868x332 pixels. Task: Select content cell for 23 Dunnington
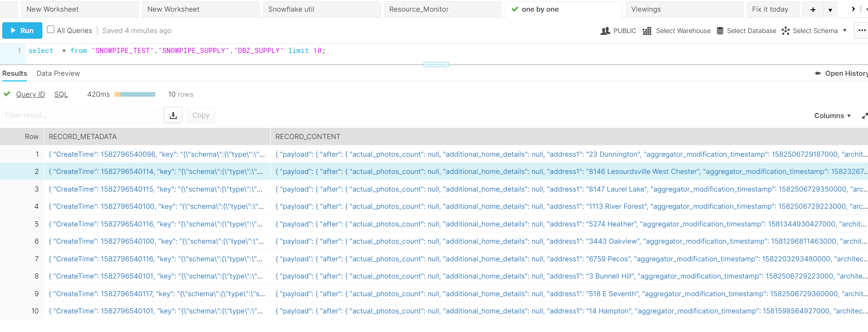click(x=569, y=154)
